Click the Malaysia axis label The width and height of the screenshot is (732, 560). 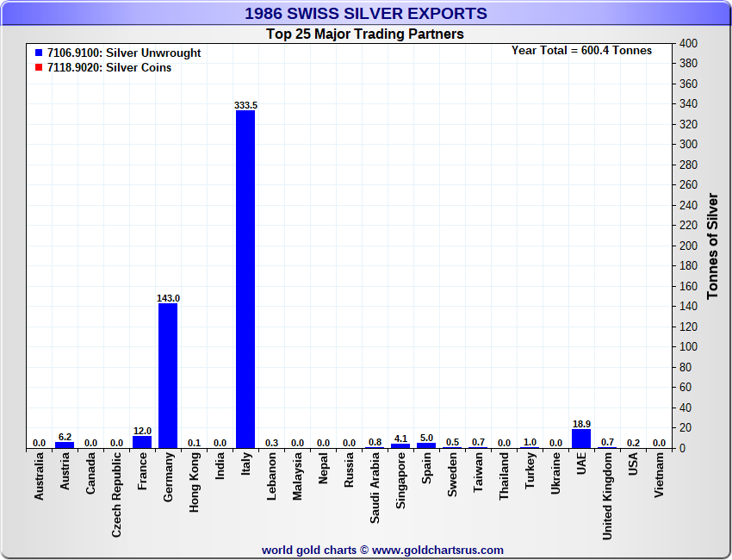point(297,476)
